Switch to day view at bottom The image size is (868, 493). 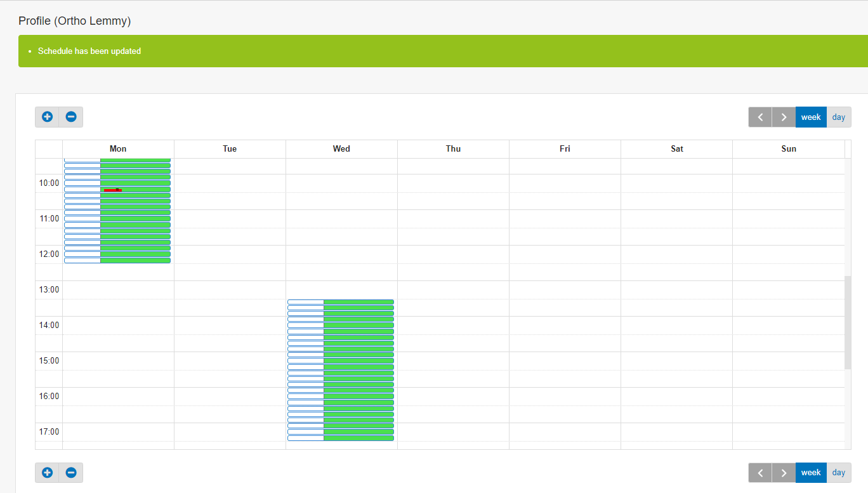click(x=839, y=473)
